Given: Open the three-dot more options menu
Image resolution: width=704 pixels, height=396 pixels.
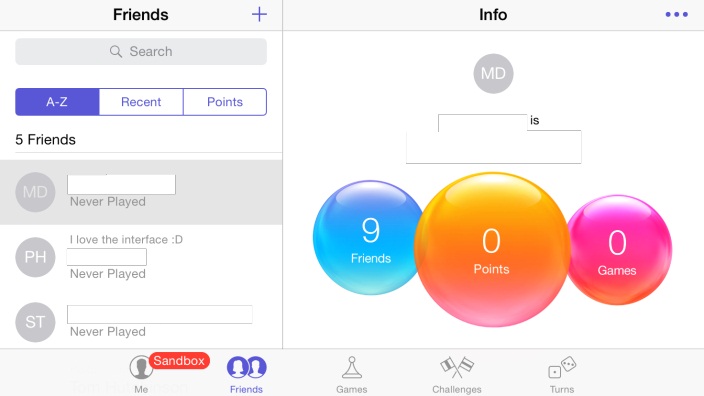Looking at the screenshot, I should [676, 14].
